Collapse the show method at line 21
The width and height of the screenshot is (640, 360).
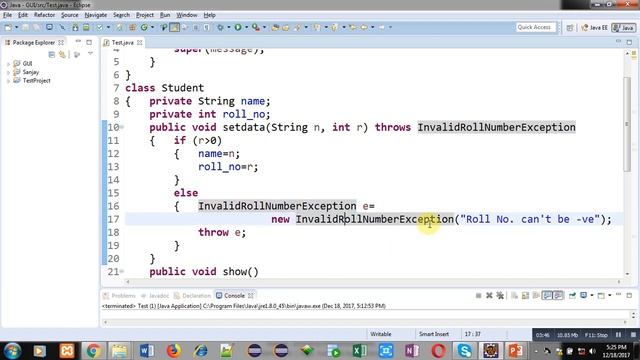pyautogui.click(x=122, y=271)
